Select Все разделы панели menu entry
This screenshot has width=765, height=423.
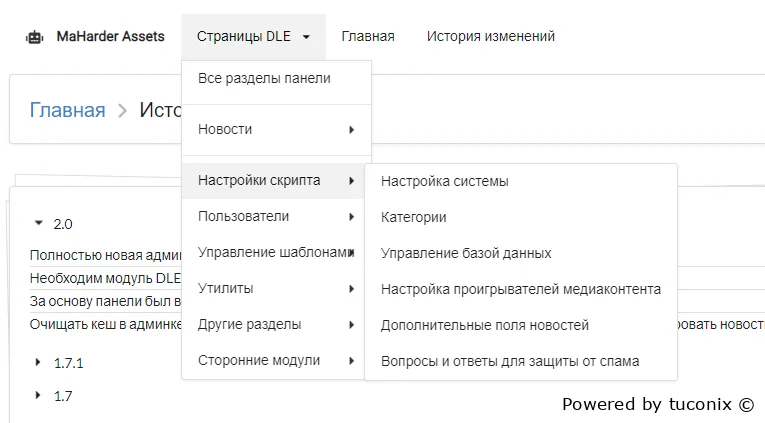(x=264, y=78)
